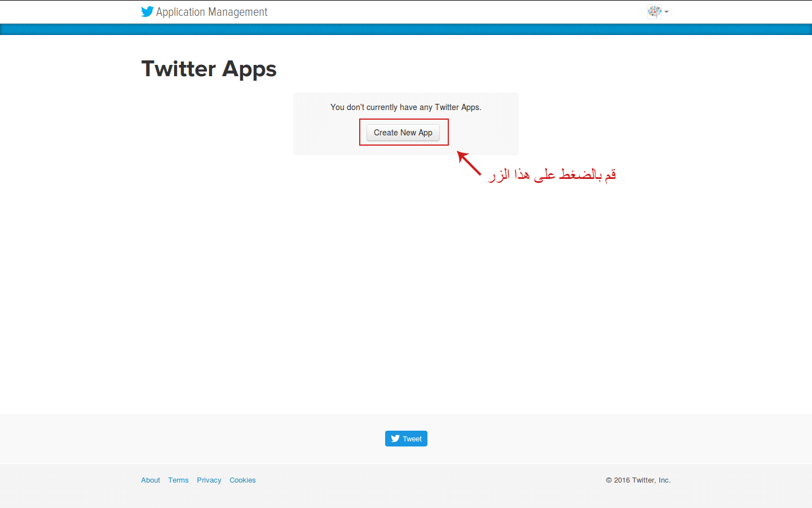Open the Terms footer link
This screenshot has width=812, height=508.
click(x=178, y=480)
